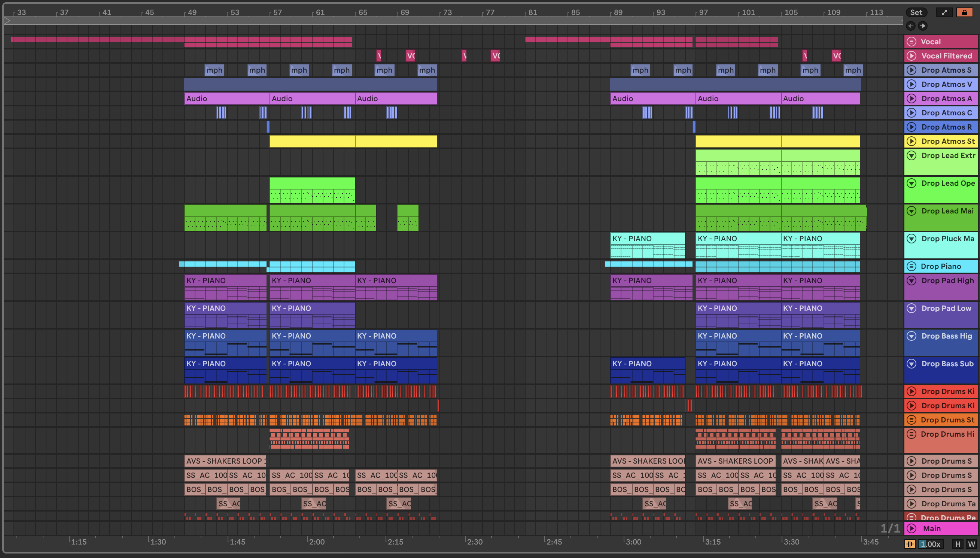Unfold the Drop Drums St track

click(911, 420)
